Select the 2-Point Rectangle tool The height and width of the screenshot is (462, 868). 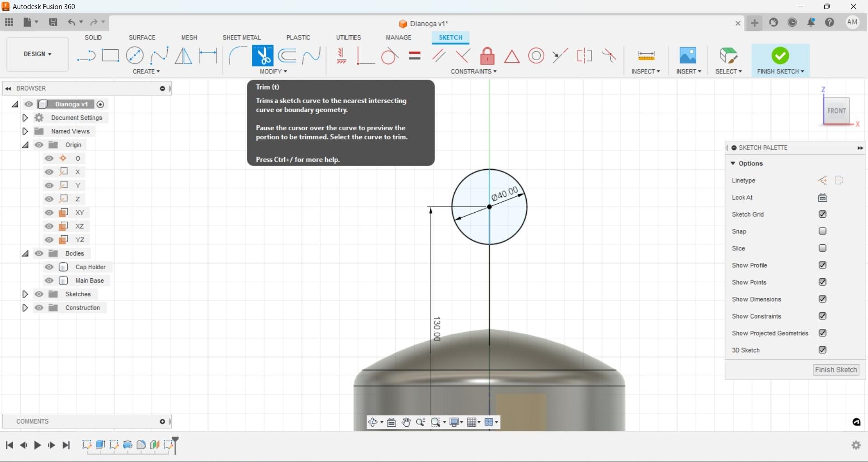[110, 56]
